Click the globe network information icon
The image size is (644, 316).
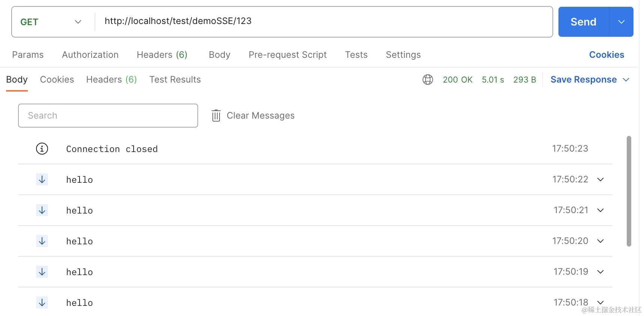(427, 80)
